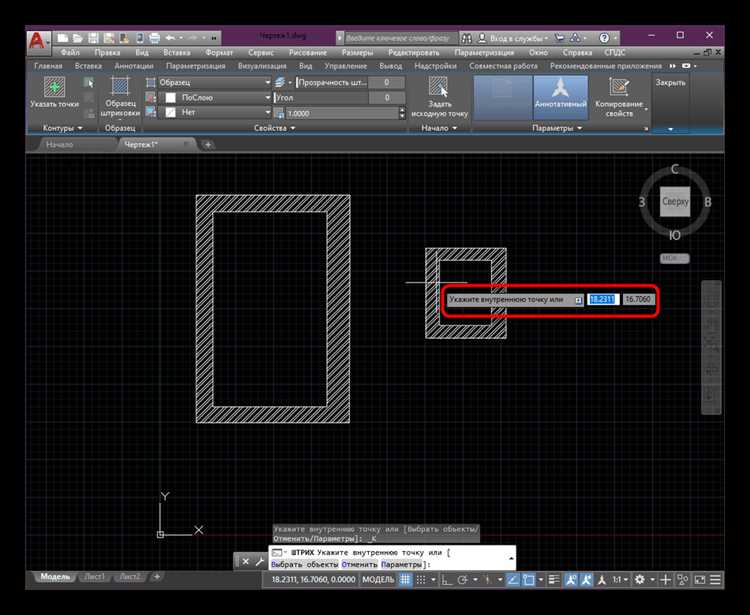
Task: Click the new tab plus button
Action: click(x=208, y=144)
